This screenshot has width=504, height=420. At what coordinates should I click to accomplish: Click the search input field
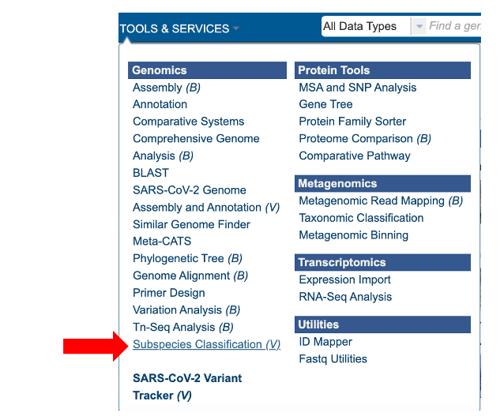pos(453,26)
